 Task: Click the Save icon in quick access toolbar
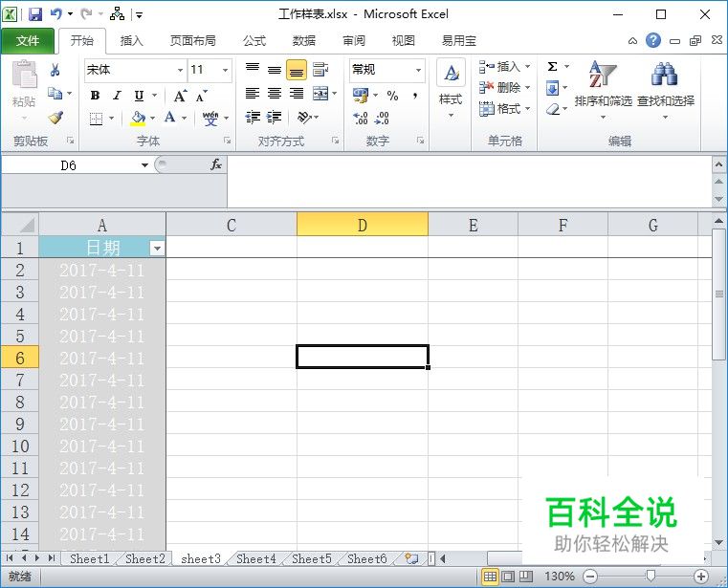tap(35, 14)
